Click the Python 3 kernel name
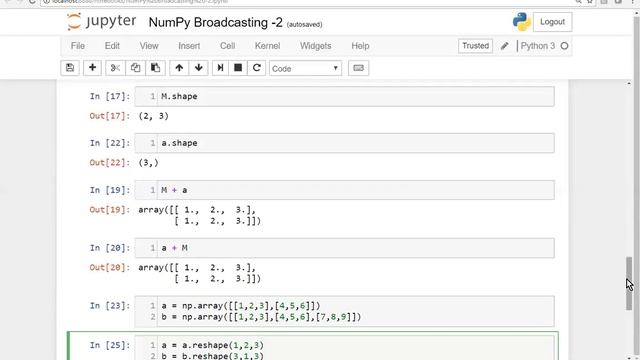The image size is (640, 360). point(538,46)
